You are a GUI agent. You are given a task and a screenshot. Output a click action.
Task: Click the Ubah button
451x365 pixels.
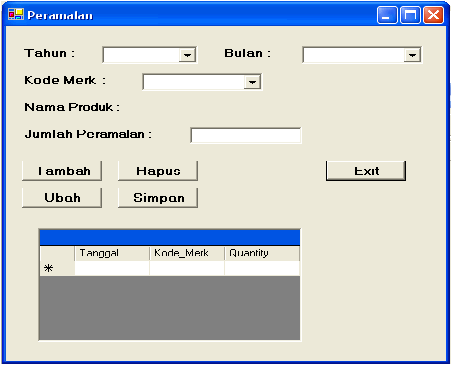[62, 198]
